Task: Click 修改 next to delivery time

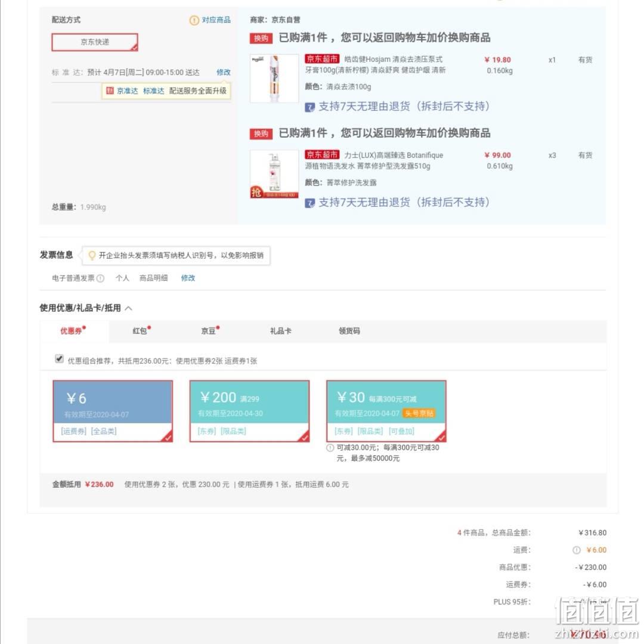Action: click(224, 72)
